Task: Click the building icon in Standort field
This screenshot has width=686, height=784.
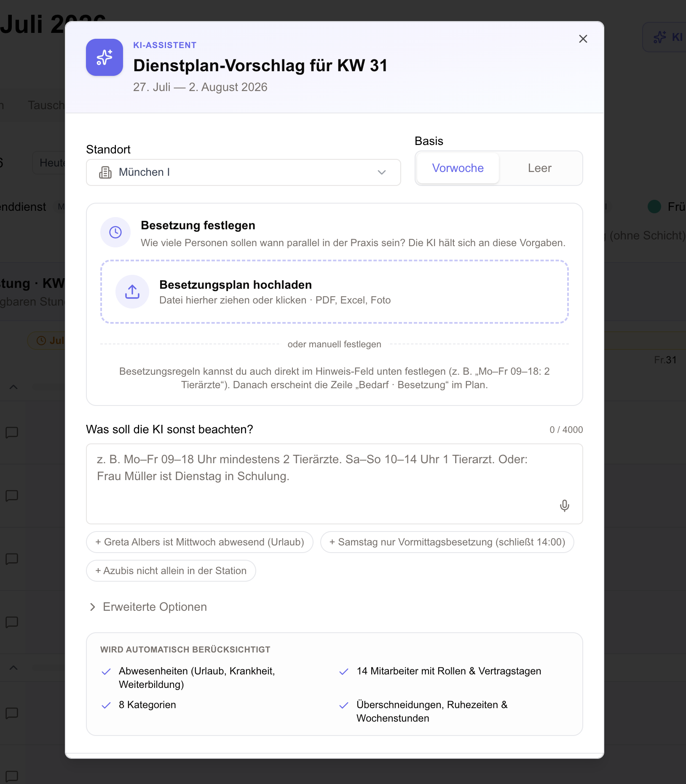Action: 105,172
